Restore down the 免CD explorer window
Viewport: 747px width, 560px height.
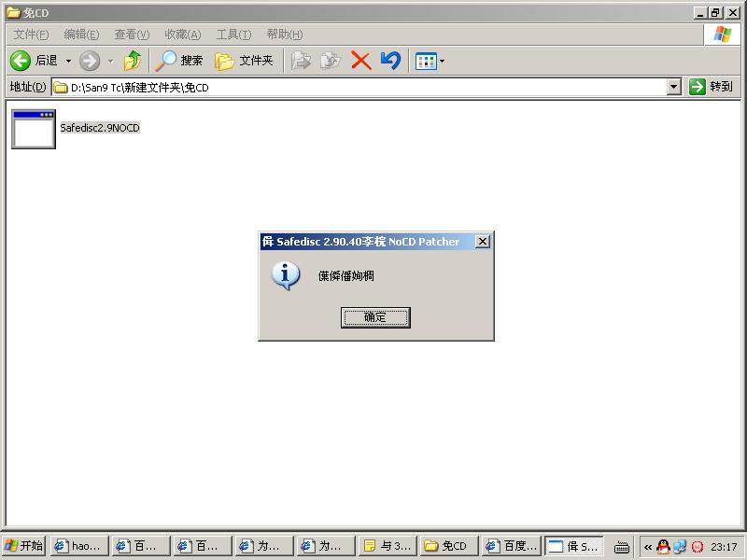[x=715, y=13]
